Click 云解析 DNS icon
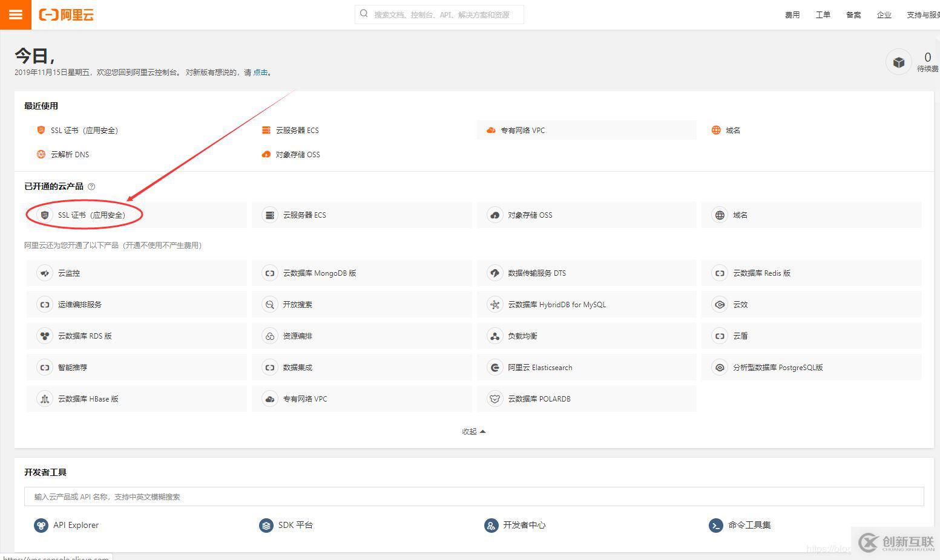Image resolution: width=940 pixels, height=560 pixels. pos(41,154)
